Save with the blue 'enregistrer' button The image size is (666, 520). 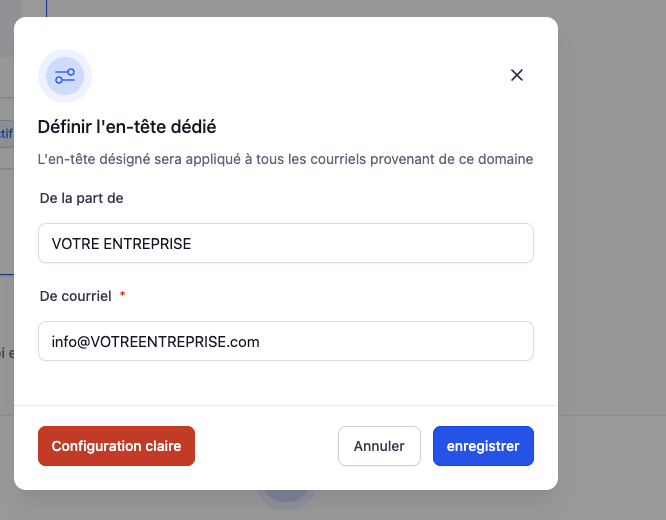pos(483,446)
